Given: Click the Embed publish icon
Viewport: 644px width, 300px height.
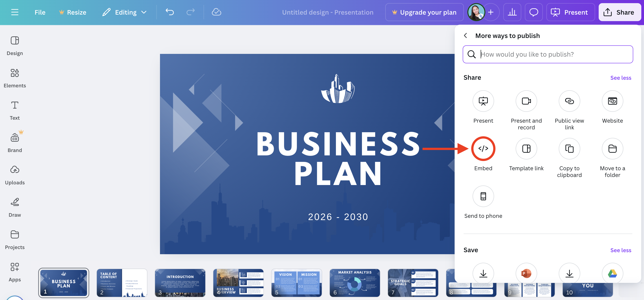Looking at the screenshot, I should [483, 149].
